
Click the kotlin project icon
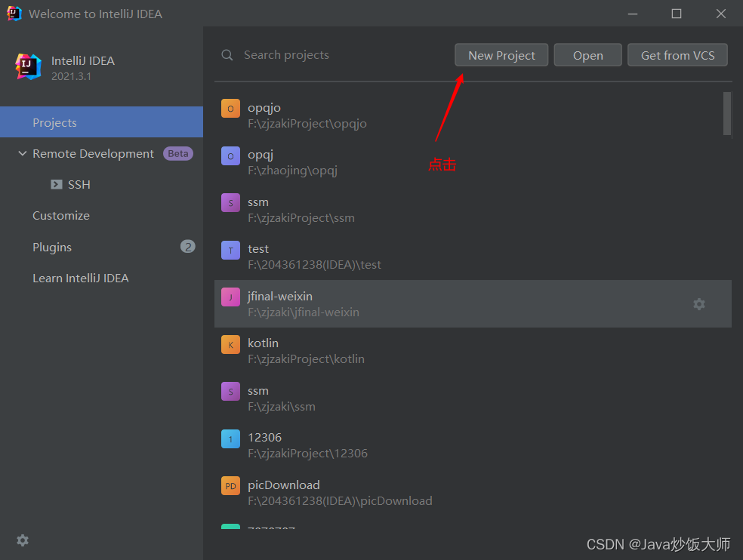point(230,344)
